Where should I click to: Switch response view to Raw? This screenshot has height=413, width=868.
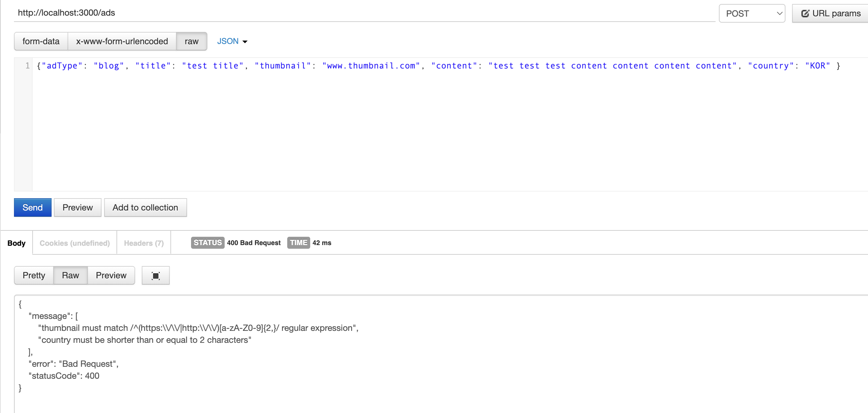pos(70,275)
